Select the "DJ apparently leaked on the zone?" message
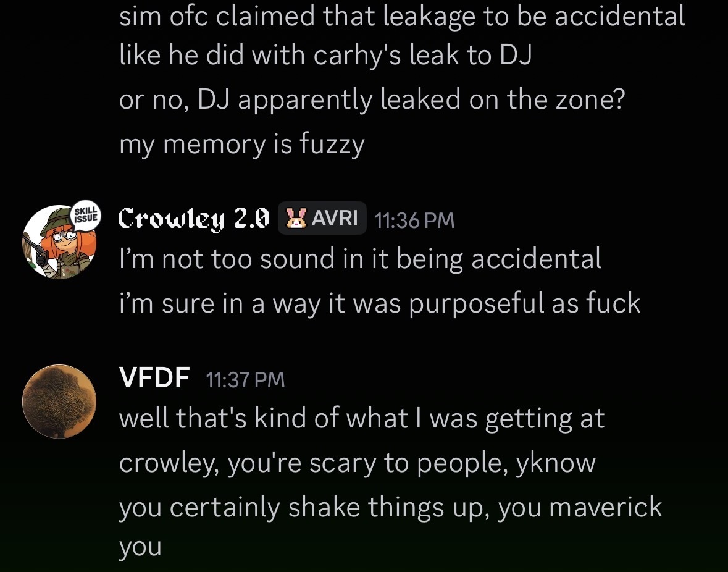The height and width of the screenshot is (572, 728). (x=372, y=99)
